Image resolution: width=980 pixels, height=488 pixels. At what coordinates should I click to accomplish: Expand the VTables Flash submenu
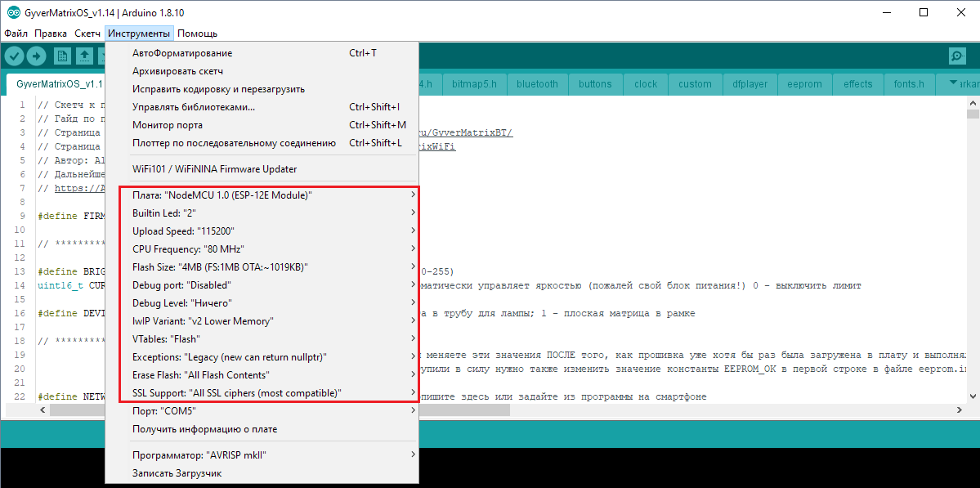point(262,339)
